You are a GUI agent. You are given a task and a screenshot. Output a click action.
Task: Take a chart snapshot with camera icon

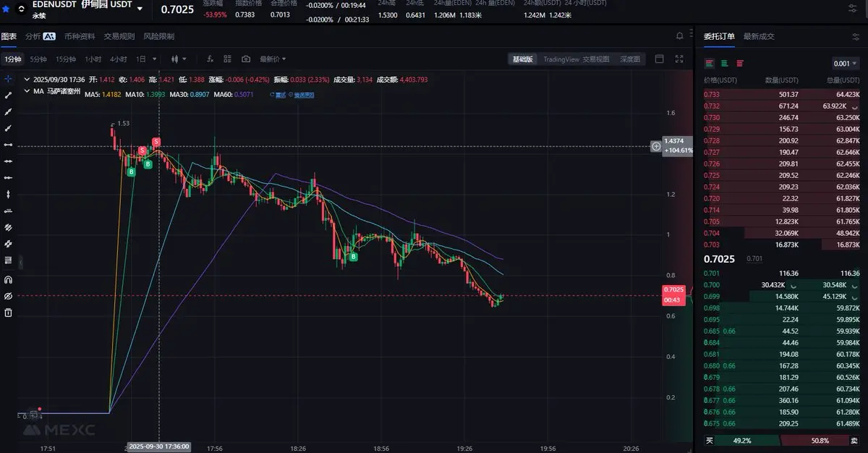coord(246,59)
